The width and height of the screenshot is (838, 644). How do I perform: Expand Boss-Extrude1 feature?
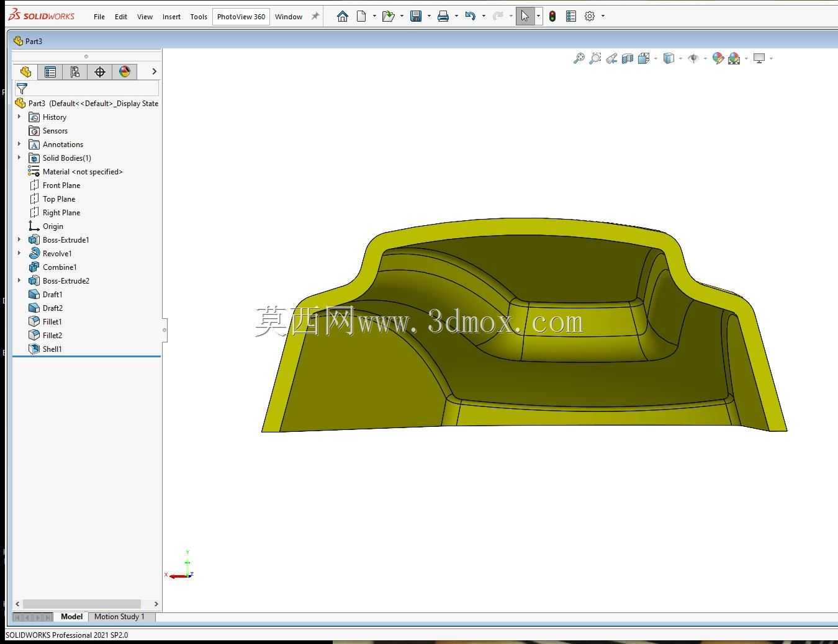[x=19, y=239]
